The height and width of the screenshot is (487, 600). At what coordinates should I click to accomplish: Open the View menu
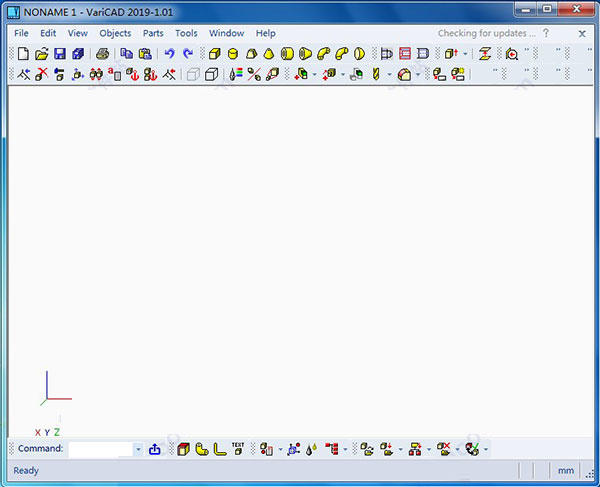(78, 33)
